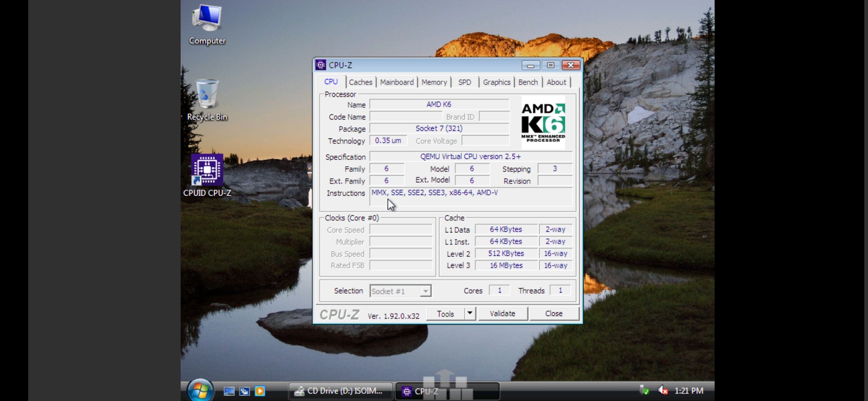
Task: Click the empty Core Speed field
Action: click(401, 230)
